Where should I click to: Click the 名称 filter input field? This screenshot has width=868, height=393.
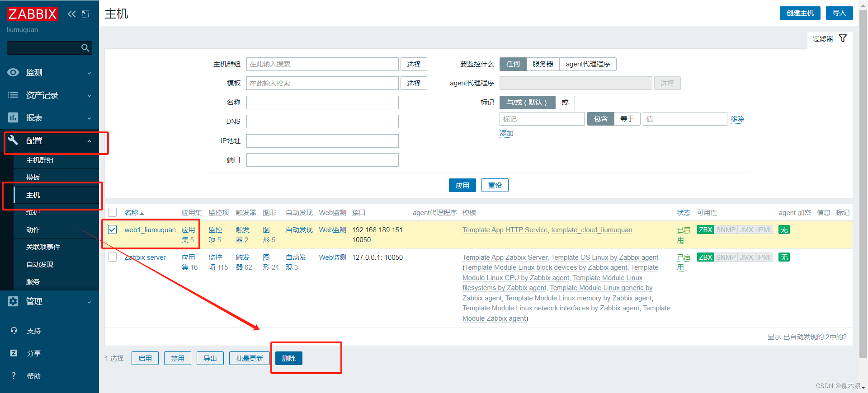[x=322, y=103]
